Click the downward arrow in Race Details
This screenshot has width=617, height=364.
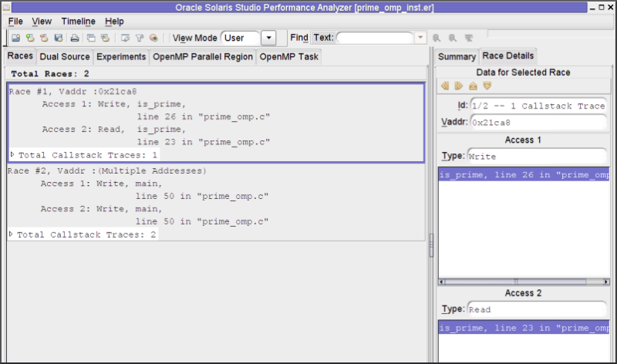[487, 86]
